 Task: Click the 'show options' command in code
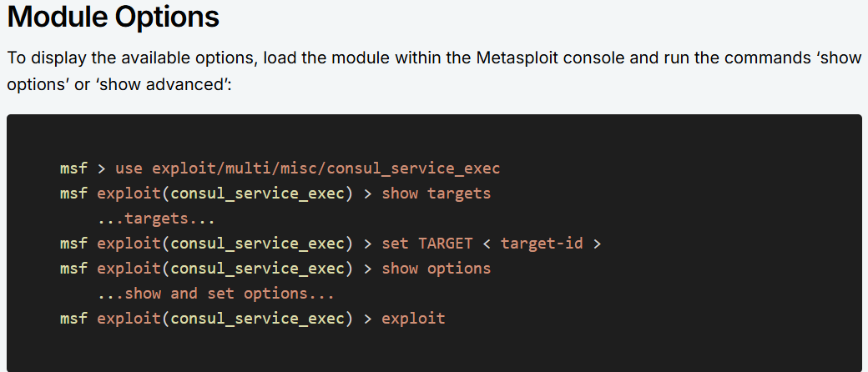pos(437,269)
